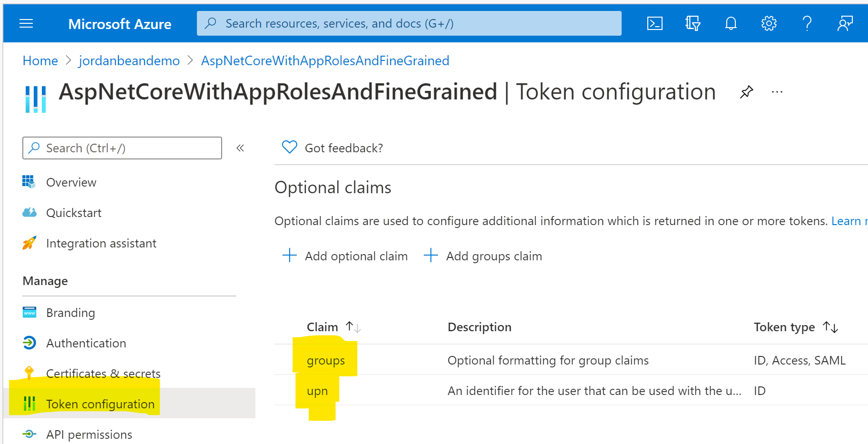Click 'ID, Access, SAML' token type cell
This screenshot has height=444, width=868.
click(800, 360)
